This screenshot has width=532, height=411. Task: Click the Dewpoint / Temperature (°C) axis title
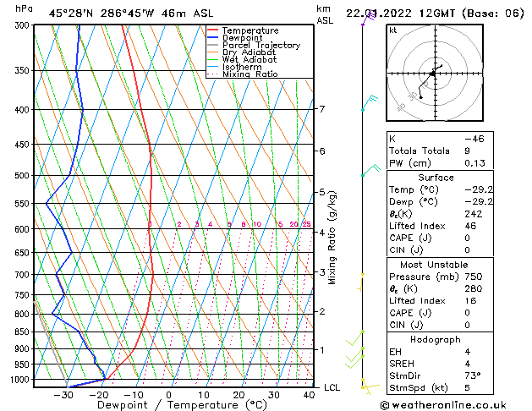pos(182,405)
